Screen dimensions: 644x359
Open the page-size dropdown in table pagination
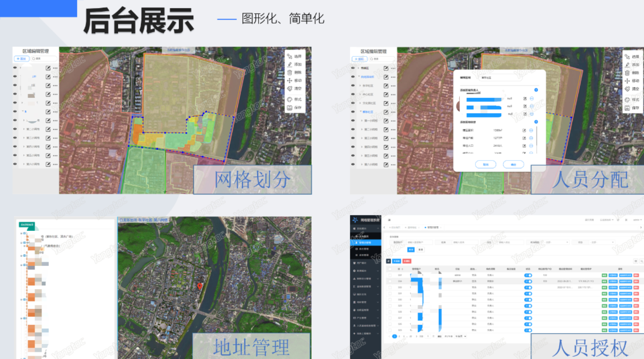[460, 336]
